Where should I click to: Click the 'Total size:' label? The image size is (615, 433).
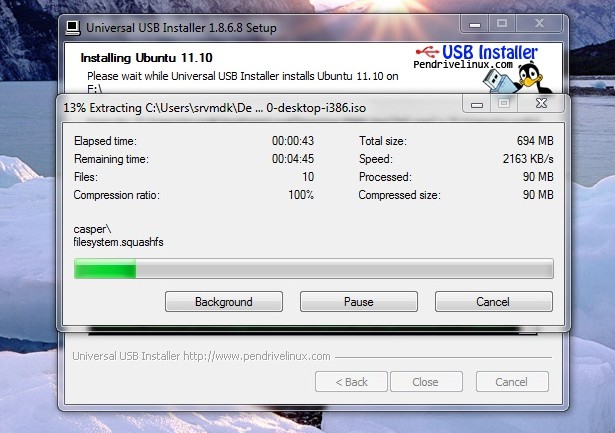click(383, 141)
